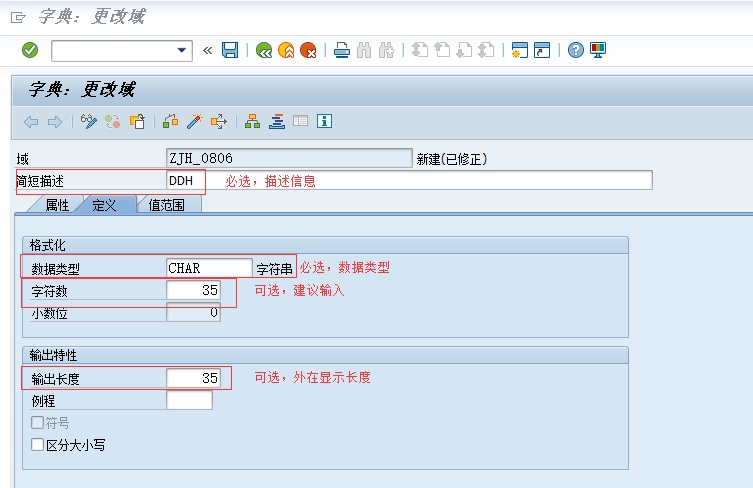
Task: Click the 字符数 field with value 35
Action: tap(193, 290)
